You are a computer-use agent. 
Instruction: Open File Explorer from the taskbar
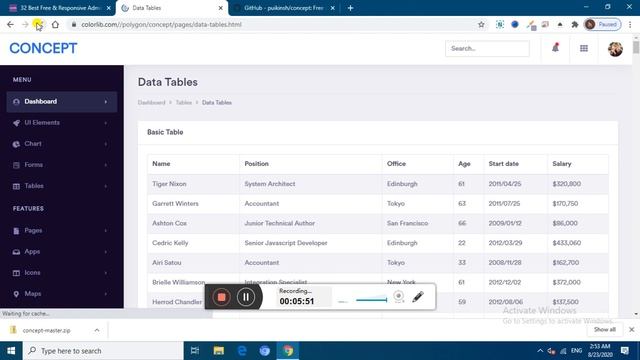tap(219, 351)
